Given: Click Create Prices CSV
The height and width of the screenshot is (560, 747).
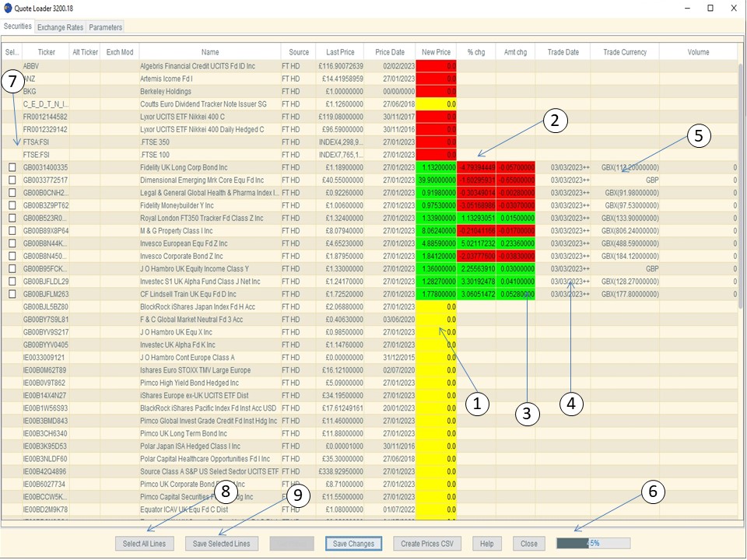Looking at the screenshot, I should click(x=427, y=544).
